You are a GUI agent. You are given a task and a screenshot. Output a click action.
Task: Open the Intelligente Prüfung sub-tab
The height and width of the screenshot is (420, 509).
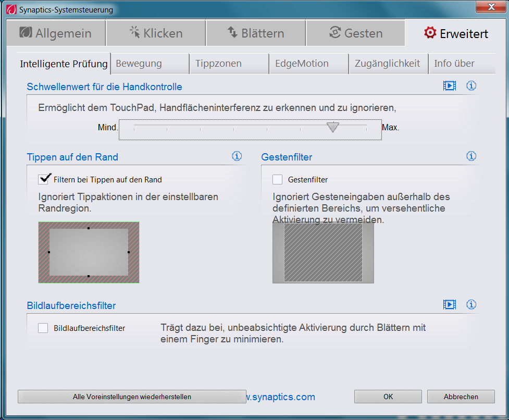coord(64,64)
